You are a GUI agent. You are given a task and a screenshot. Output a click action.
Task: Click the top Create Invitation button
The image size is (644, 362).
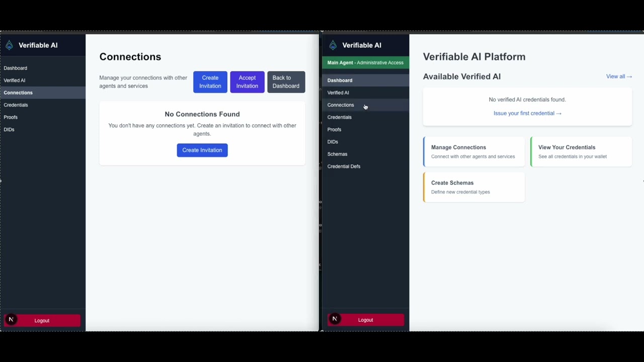pos(210,82)
